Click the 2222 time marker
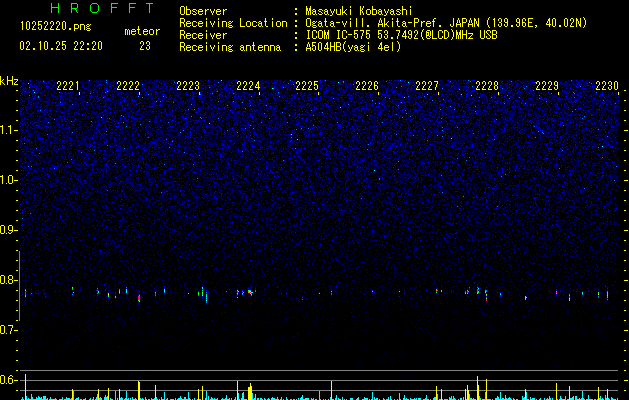 (128, 86)
